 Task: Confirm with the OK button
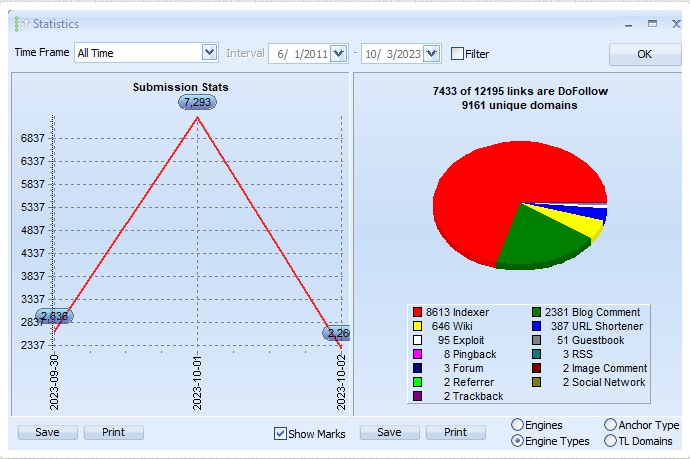click(645, 54)
